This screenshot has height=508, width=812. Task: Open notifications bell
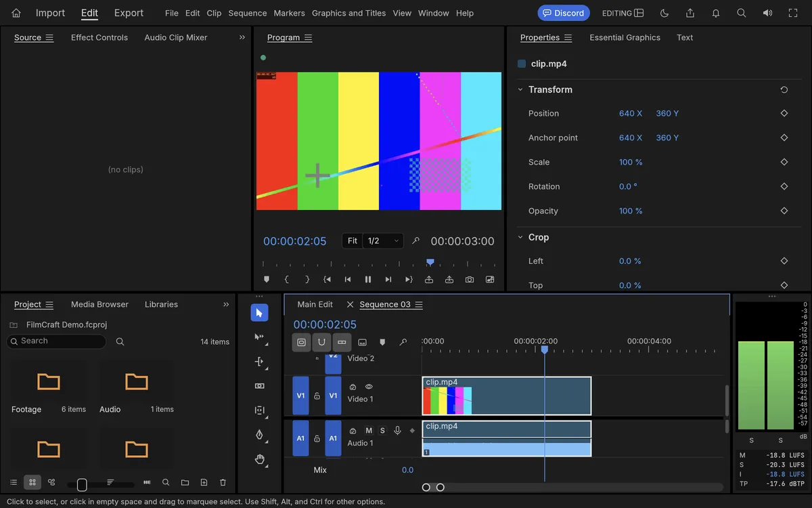pyautogui.click(x=716, y=13)
